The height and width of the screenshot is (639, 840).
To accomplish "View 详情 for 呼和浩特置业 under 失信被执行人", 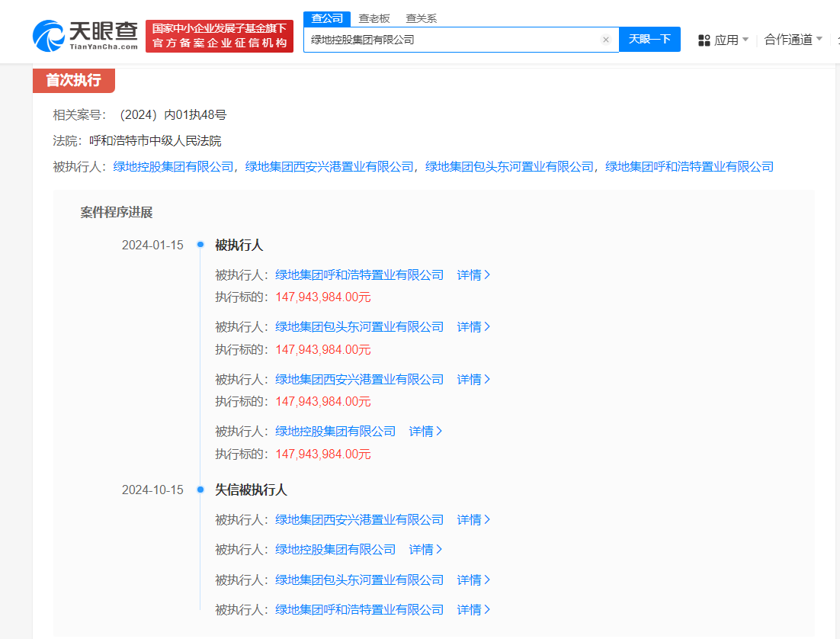I will pyautogui.click(x=473, y=610).
